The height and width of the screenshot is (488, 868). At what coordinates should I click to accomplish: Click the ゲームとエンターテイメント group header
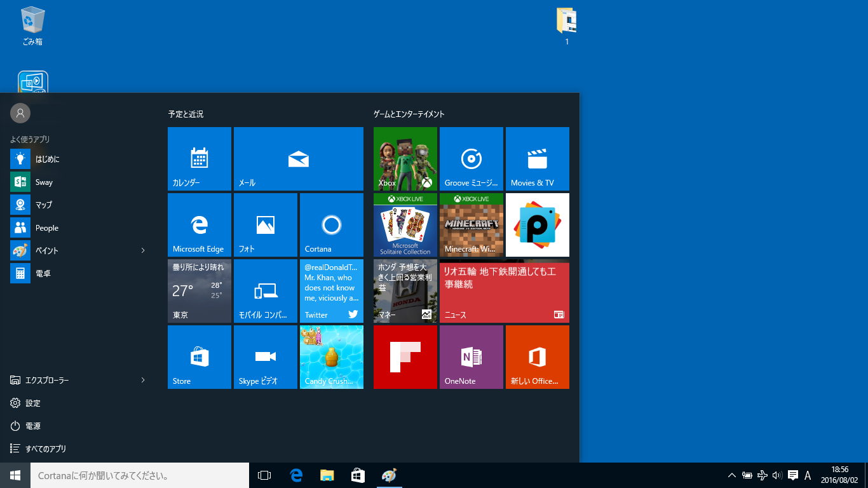[x=409, y=114]
